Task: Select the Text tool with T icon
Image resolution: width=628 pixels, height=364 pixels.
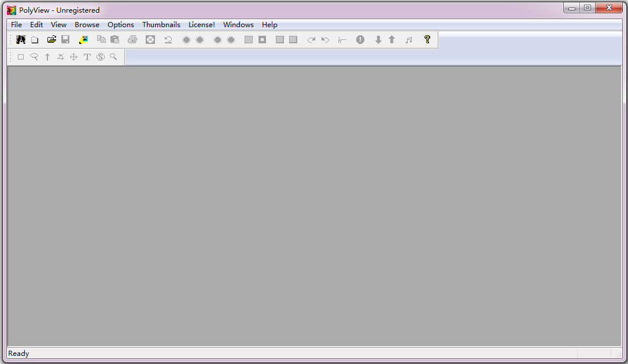Action: click(x=87, y=57)
